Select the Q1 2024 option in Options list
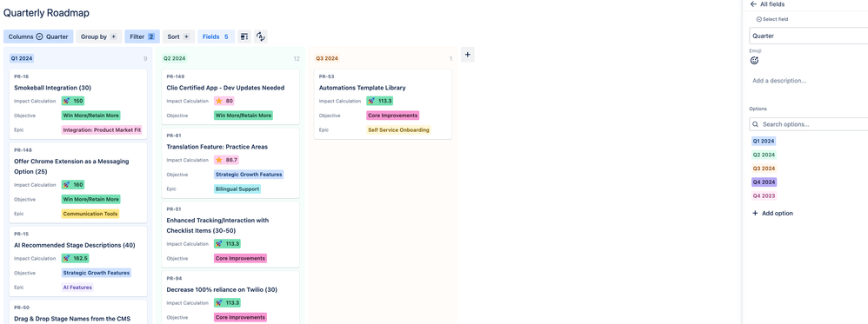Image resolution: width=868 pixels, height=324 pixels. (x=764, y=141)
